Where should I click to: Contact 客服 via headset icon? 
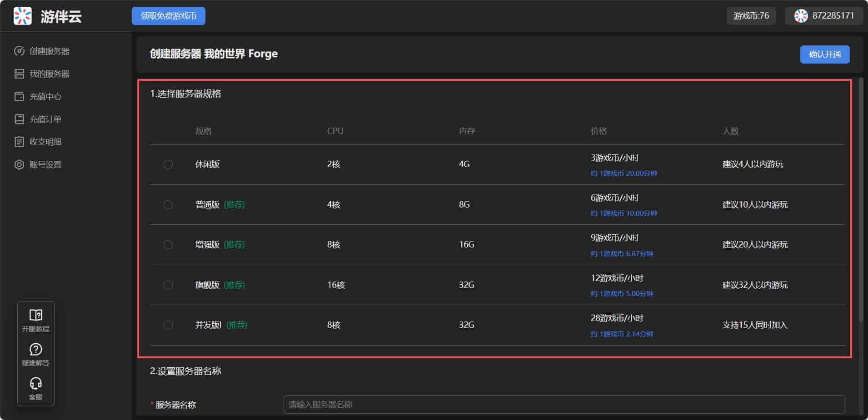click(x=35, y=384)
